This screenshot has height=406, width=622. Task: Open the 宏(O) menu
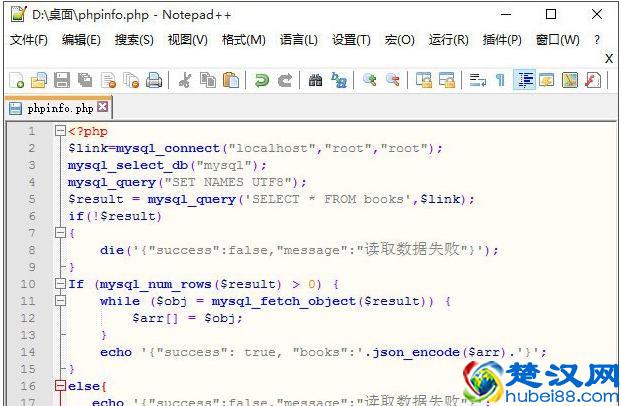click(x=399, y=40)
